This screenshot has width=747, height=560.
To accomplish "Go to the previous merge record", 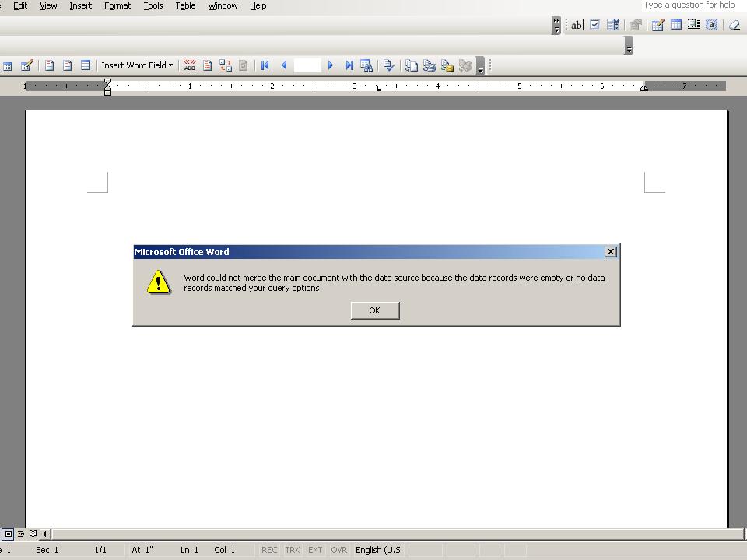I will tap(284, 65).
